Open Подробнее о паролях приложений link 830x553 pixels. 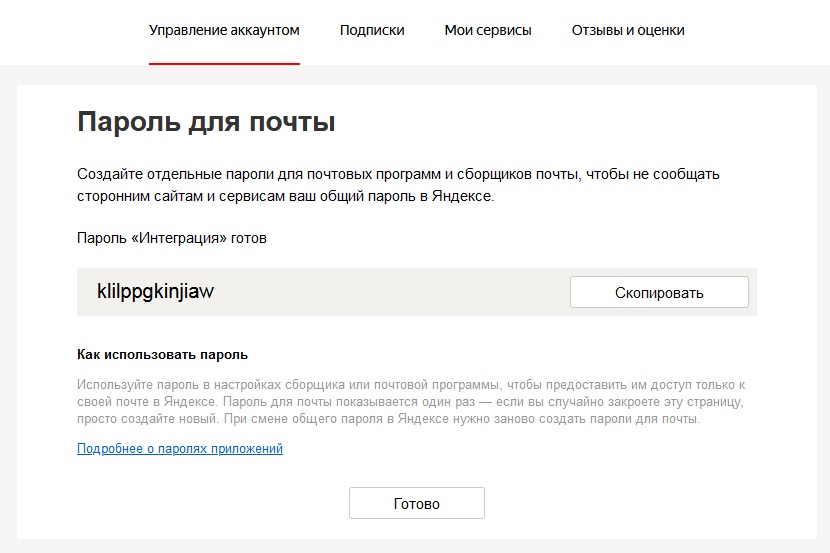coord(180,449)
